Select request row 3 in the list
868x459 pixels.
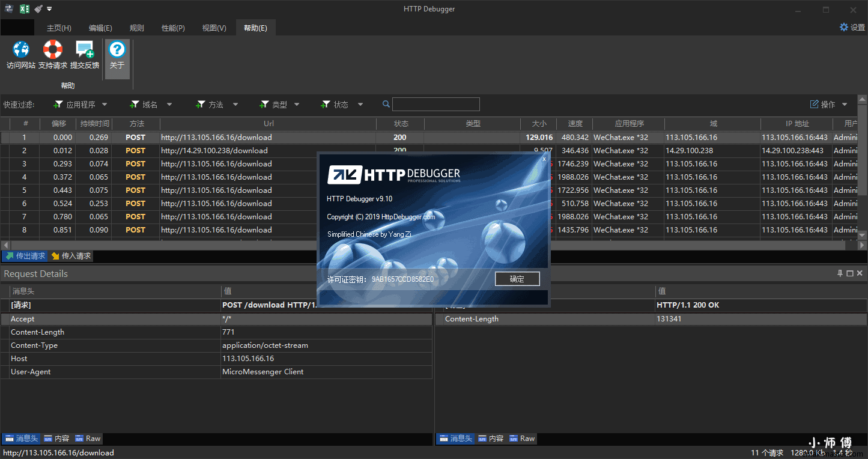pos(429,164)
